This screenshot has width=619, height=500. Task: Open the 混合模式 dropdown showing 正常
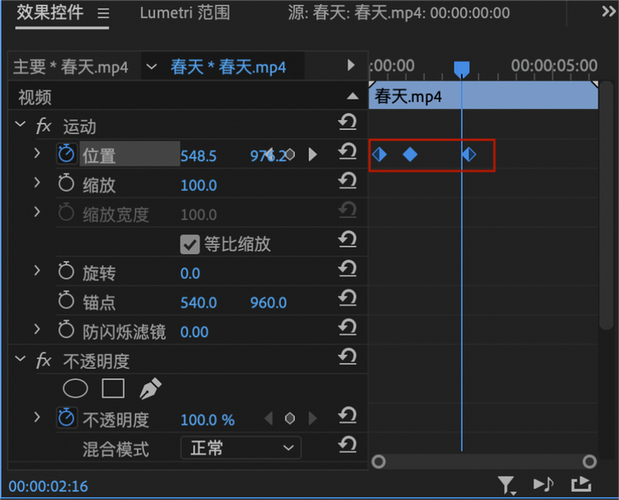pos(241,448)
